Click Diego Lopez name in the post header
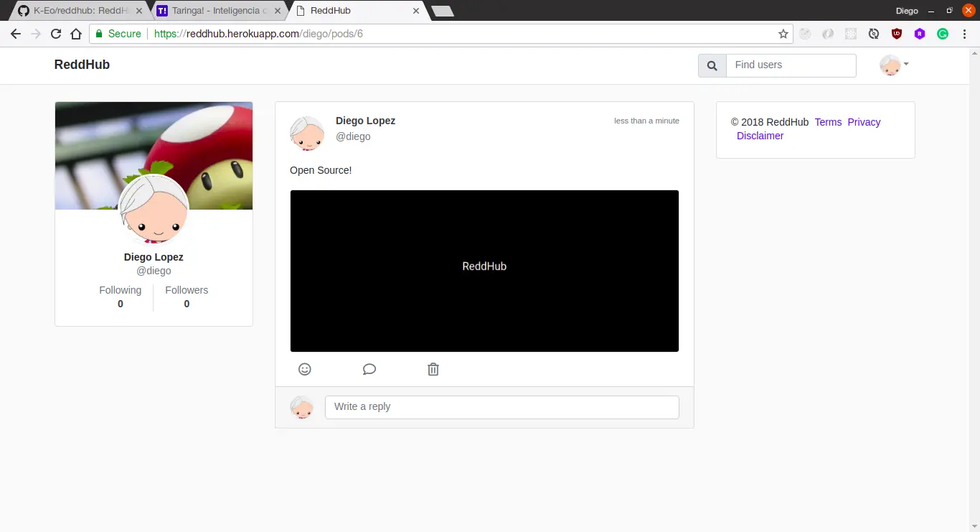The image size is (980, 532). (365, 121)
